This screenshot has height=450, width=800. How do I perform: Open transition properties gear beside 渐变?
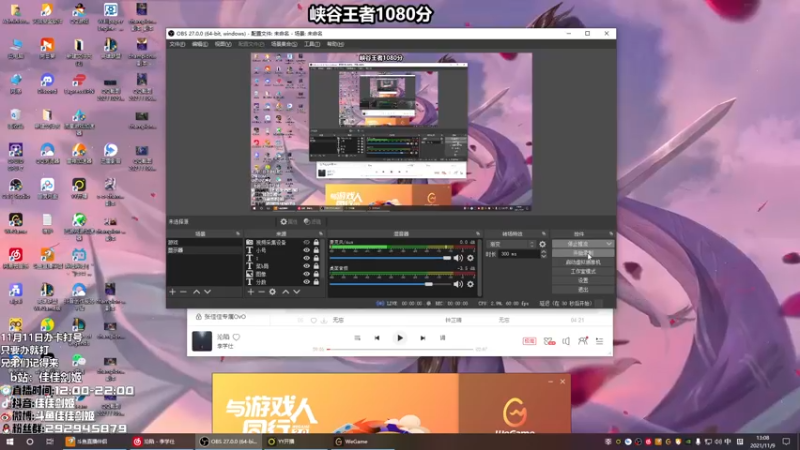click(542, 244)
